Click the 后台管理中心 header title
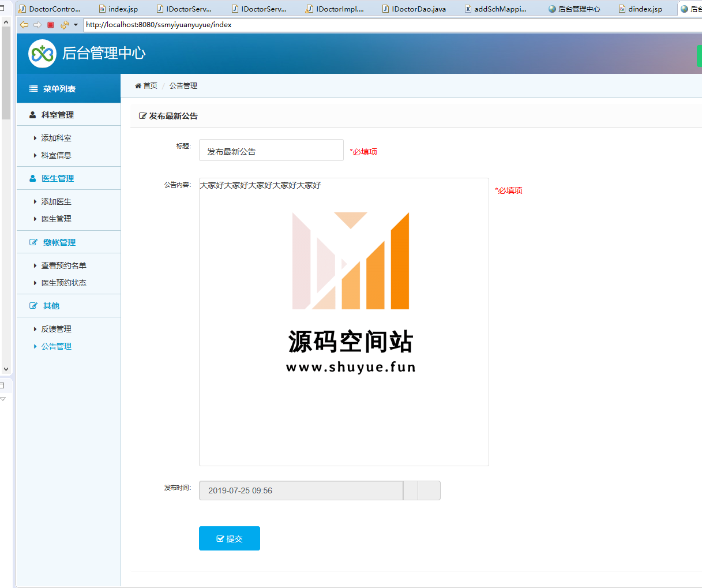This screenshot has height=588, width=702. (x=104, y=53)
